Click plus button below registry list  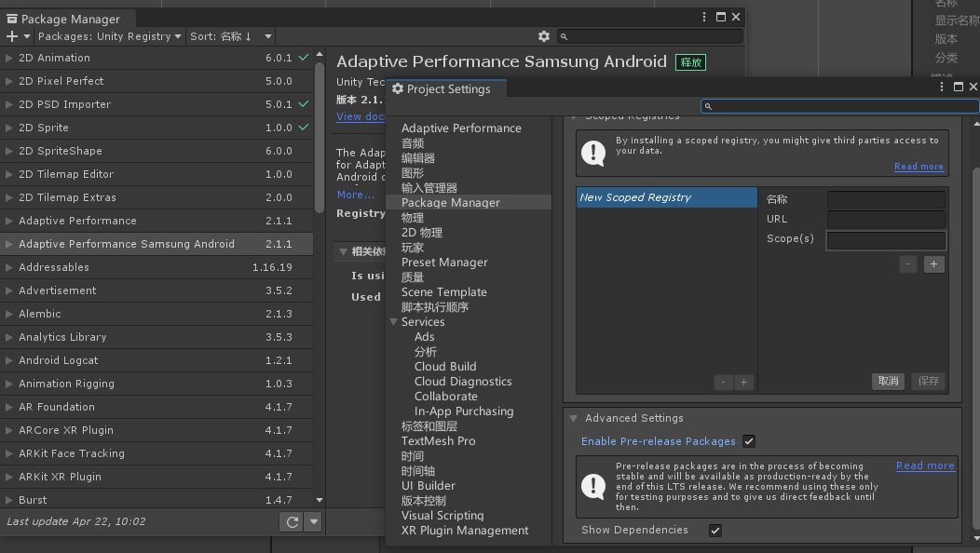pyautogui.click(x=743, y=383)
